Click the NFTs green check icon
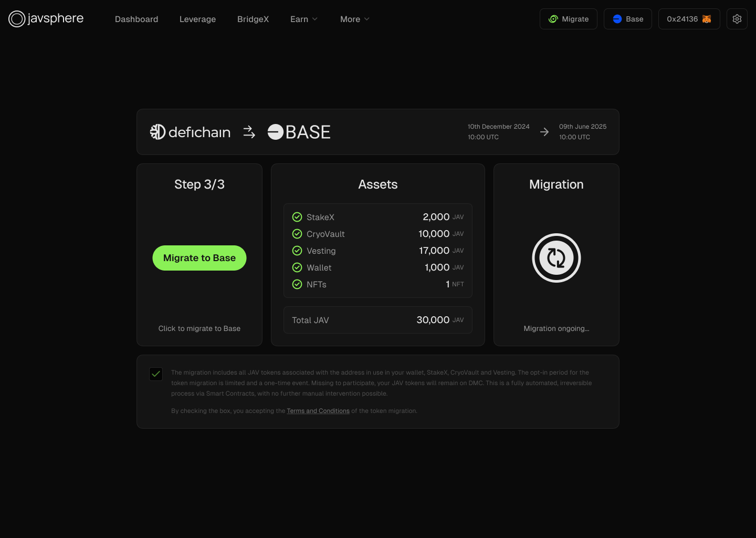 coord(297,284)
